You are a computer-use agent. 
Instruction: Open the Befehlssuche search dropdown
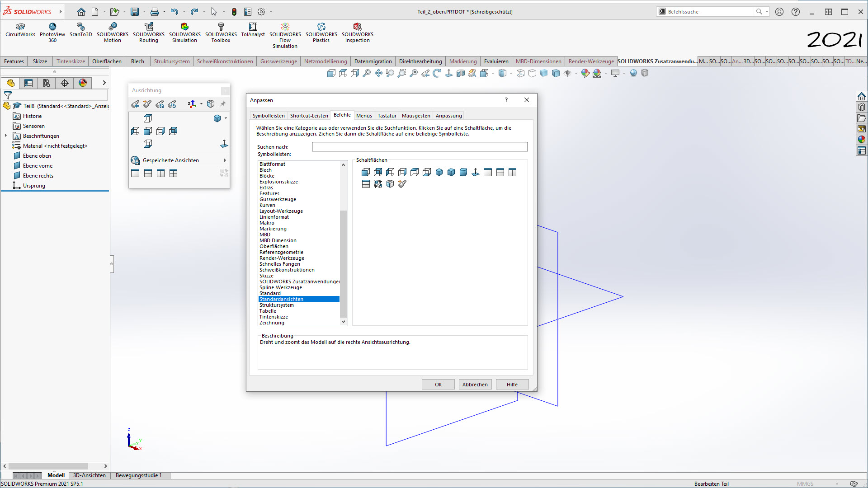coord(767,12)
